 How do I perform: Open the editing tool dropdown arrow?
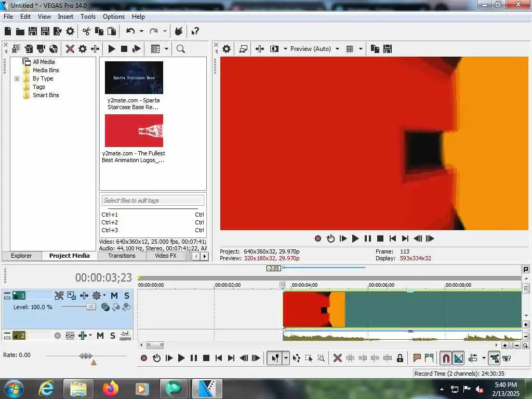tap(286, 358)
